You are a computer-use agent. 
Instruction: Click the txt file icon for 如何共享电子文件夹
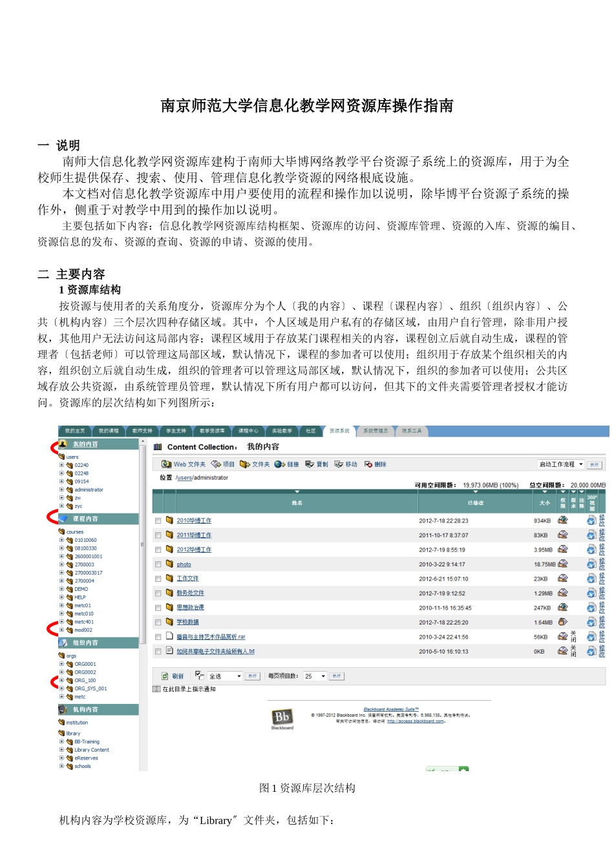click(x=169, y=651)
